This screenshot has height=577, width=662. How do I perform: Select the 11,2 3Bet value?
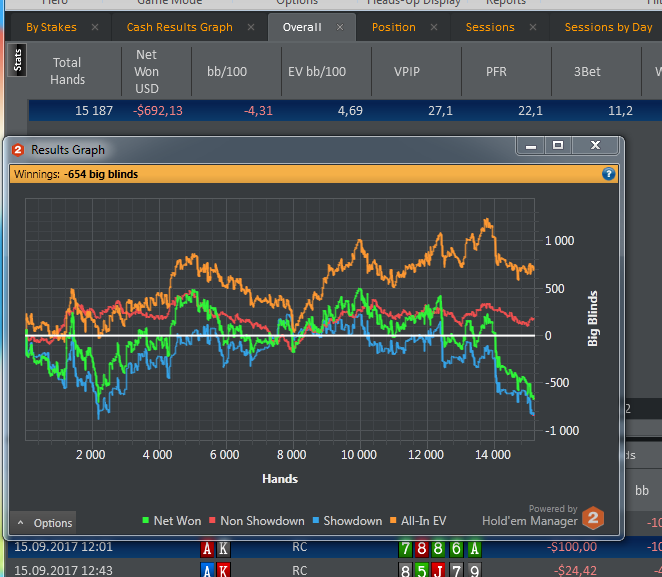620,111
